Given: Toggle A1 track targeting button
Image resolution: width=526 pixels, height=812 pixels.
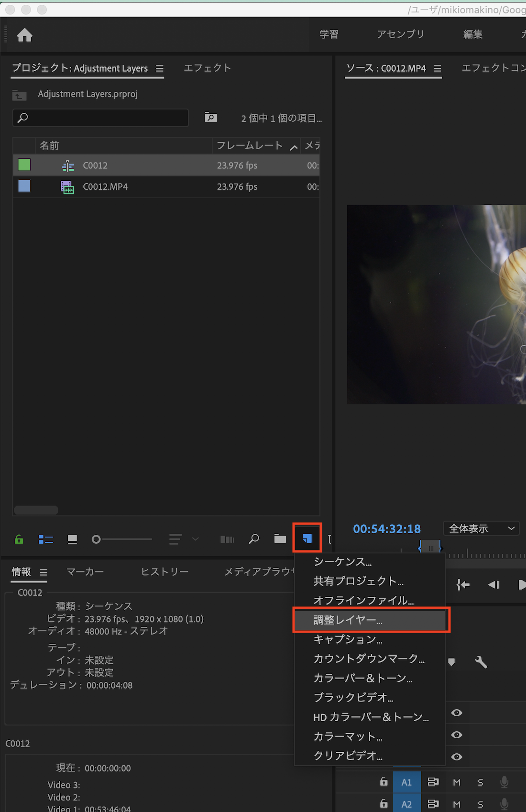Looking at the screenshot, I should (x=407, y=782).
